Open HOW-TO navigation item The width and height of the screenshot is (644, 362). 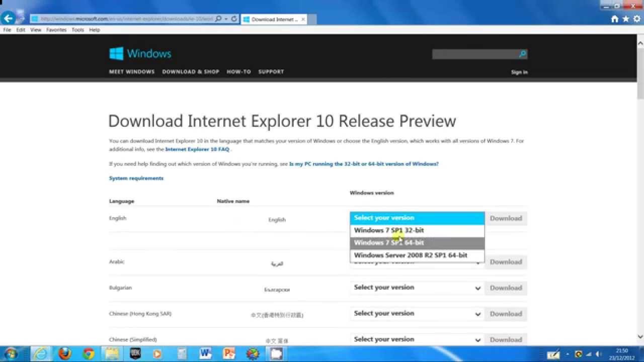point(238,72)
